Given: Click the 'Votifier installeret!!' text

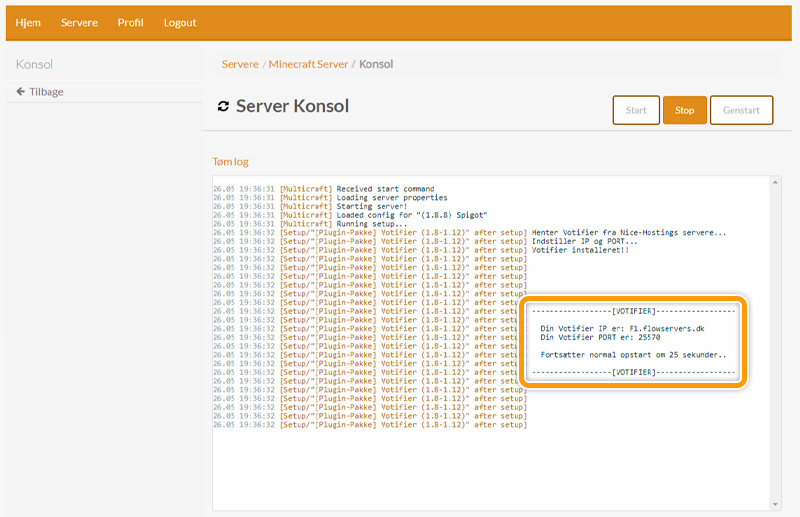Looking at the screenshot, I should [x=580, y=250].
